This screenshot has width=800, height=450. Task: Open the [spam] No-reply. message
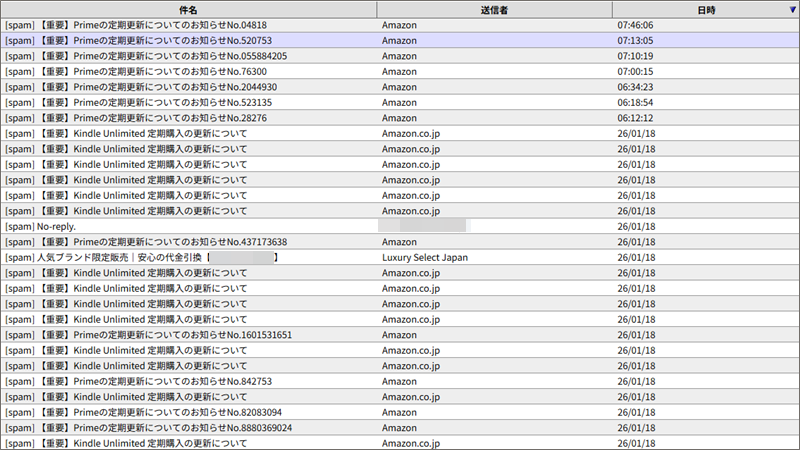click(40, 227)
